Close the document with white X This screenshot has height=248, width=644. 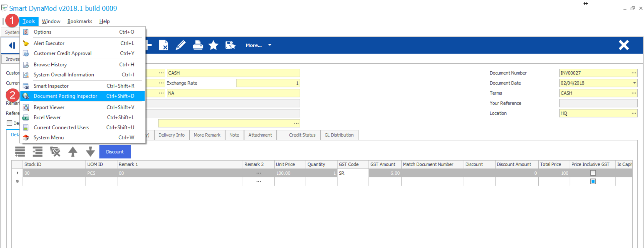coord(624,45)
